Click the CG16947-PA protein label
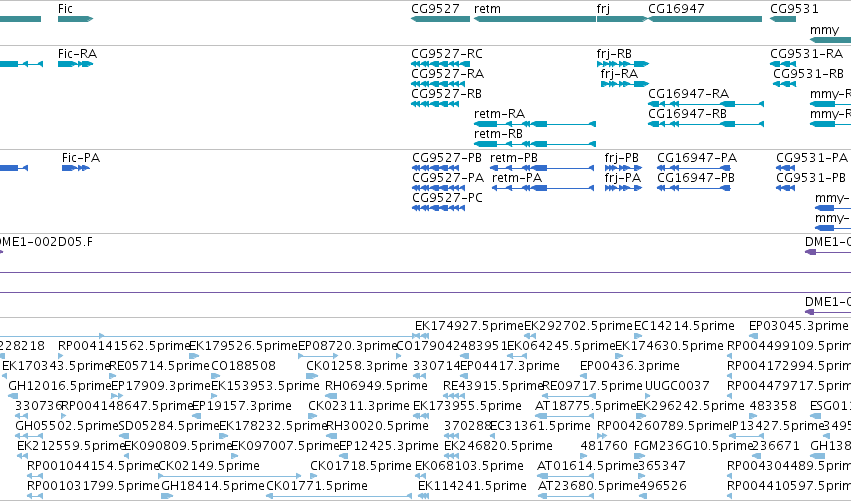Screen dimensions: 851x501 pyautogui.click(x=697, y=158)
